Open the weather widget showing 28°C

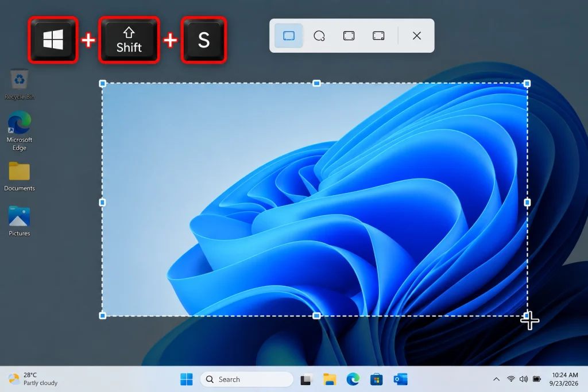[x=33, y=379]
